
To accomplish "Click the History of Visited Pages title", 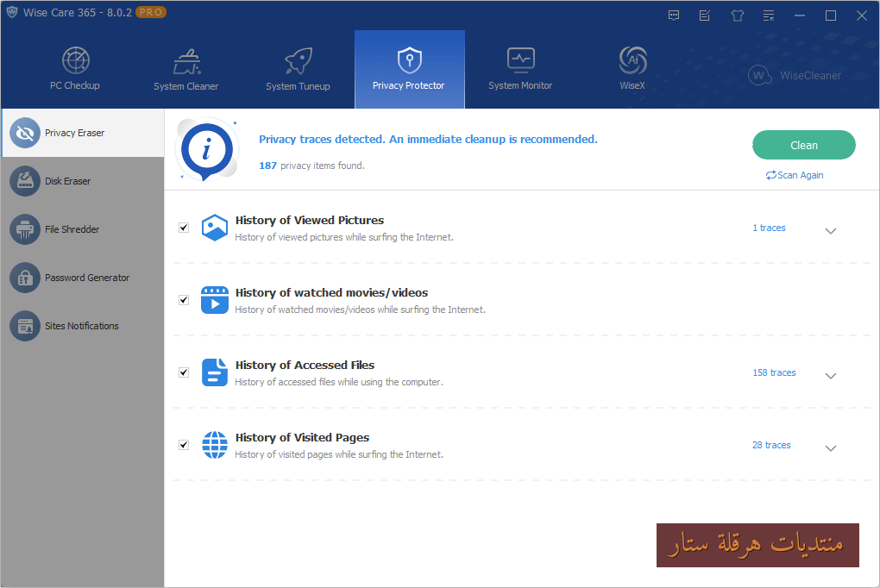I will click(302, 437).
